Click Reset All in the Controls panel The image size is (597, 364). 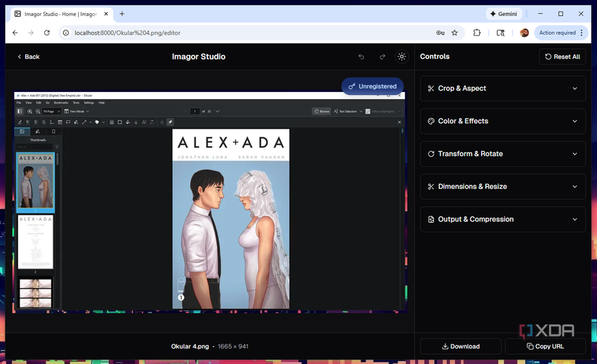562,56
